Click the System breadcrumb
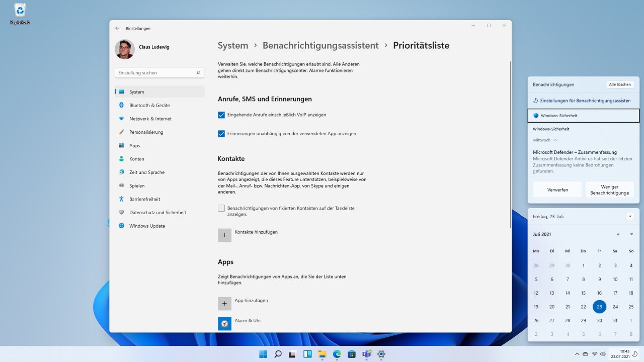Image resolution: width=644 pixels, height=362 pixels. click(x=233, y=46)
